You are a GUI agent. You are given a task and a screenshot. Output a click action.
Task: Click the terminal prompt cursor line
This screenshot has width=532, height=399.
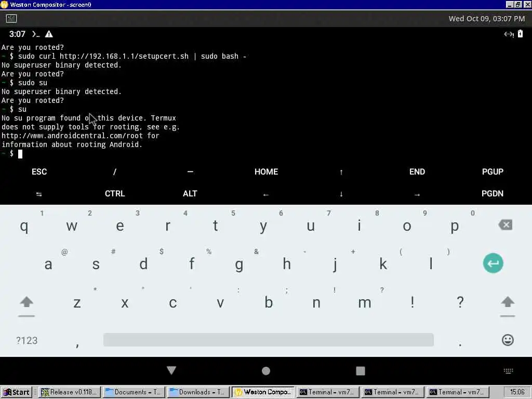[x=12, y=154]
